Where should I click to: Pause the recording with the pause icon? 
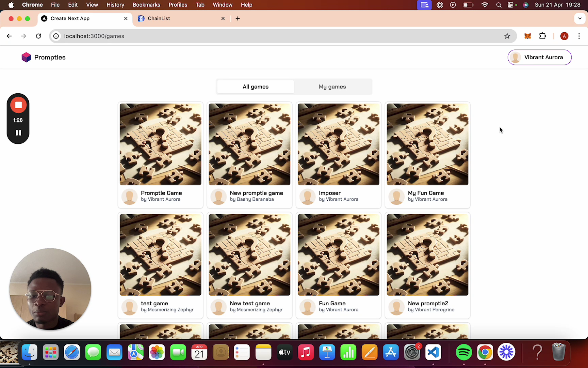click(x=18, y=133)
